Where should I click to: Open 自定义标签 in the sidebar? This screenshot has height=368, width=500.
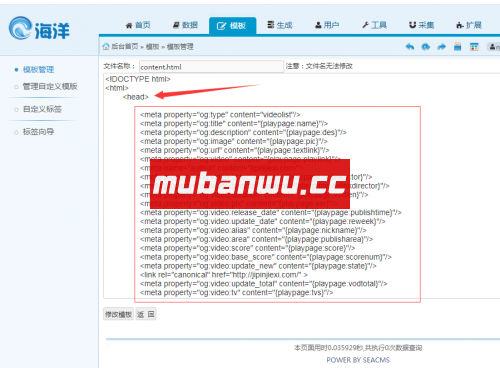pos(42,109)
